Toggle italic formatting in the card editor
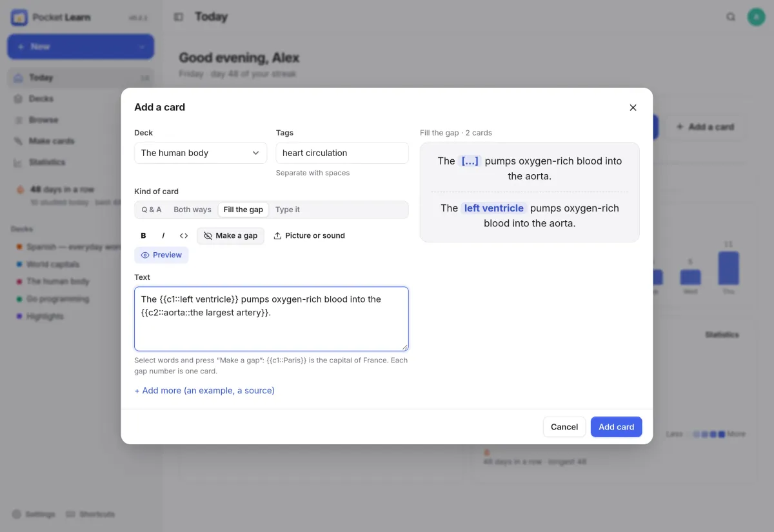This screenshot has height=532, width=774. point(163,236)
